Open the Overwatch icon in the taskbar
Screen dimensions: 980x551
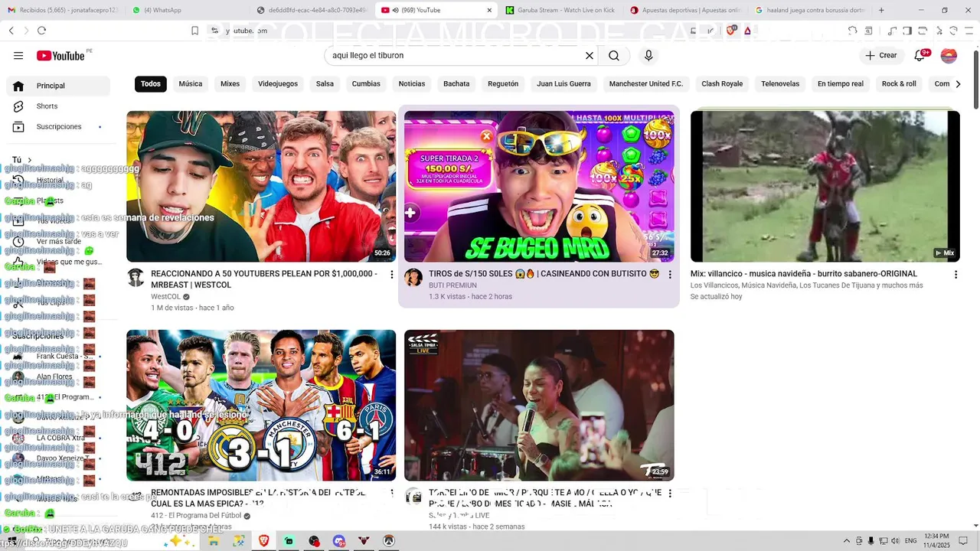pyautogui.click(x=389, y=541)
